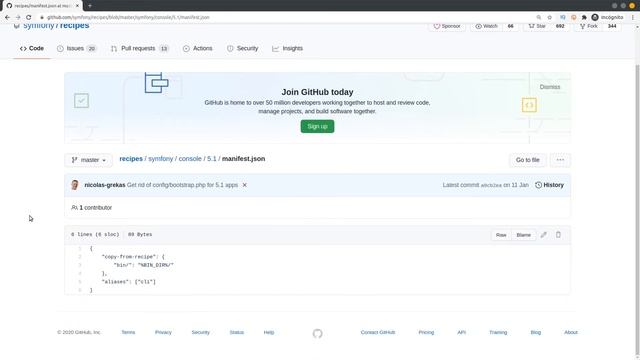View file History
This screenshot has height=360, width=640.
click(549, 185)
